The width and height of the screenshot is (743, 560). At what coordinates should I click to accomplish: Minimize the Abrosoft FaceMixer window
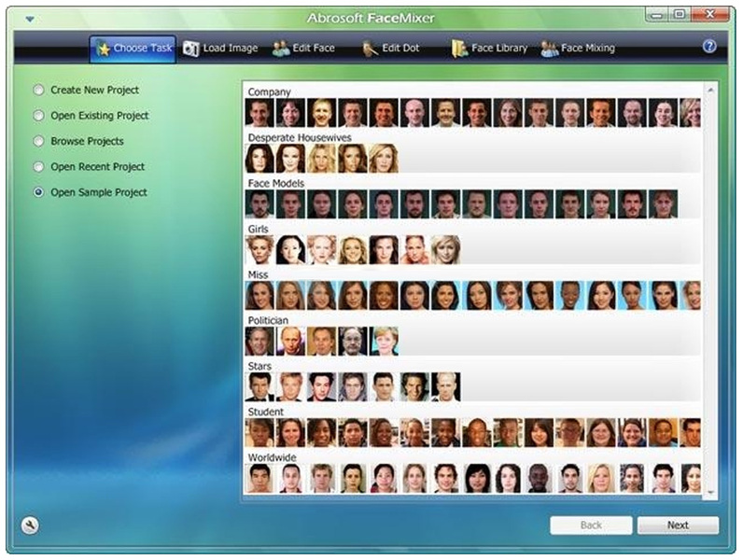[x=657, y=15]
